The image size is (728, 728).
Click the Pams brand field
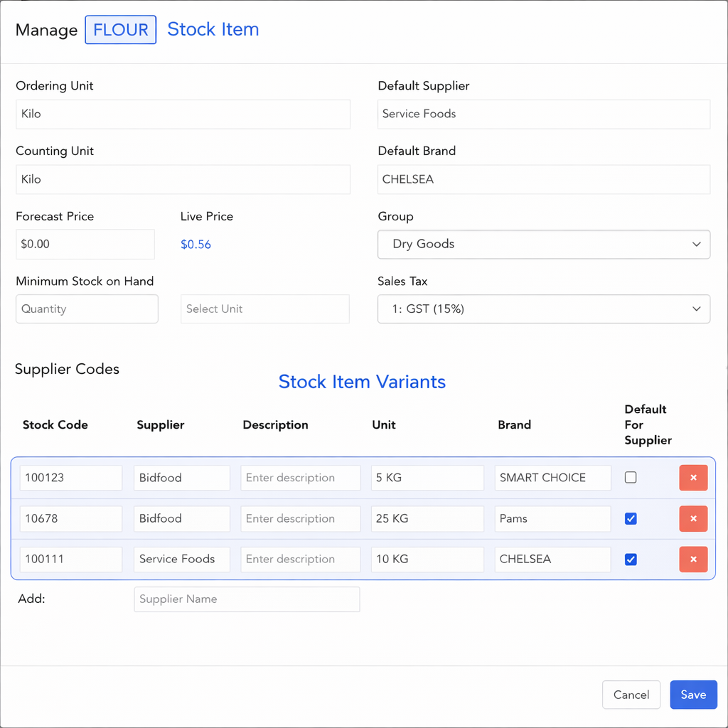tap(552, 518)
